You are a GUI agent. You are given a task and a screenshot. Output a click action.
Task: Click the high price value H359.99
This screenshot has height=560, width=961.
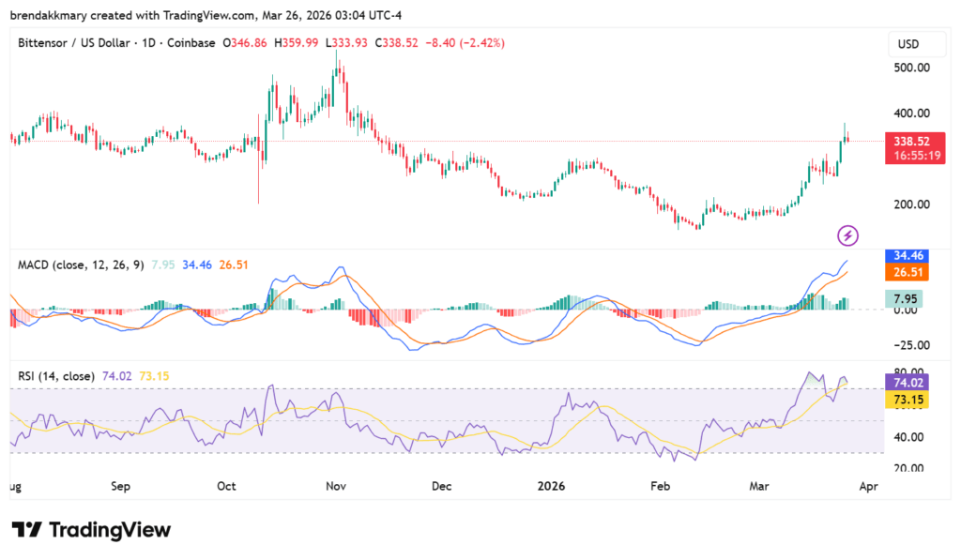click(295, 42)
